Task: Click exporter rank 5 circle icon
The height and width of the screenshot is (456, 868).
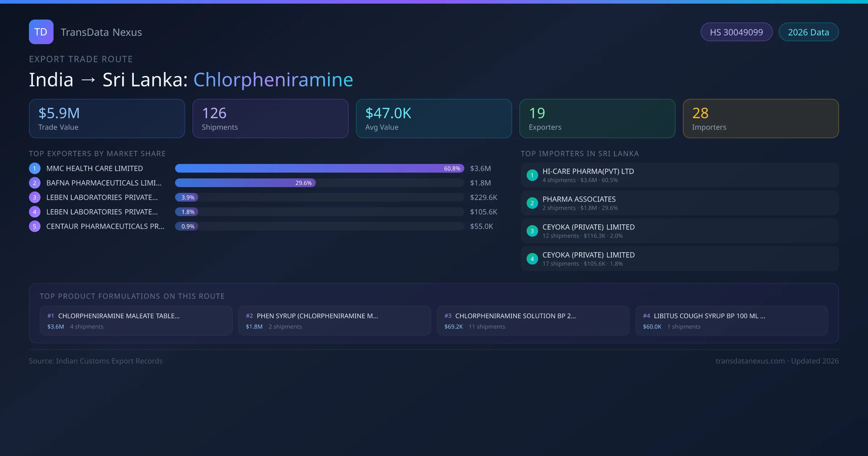Action: 34,226
